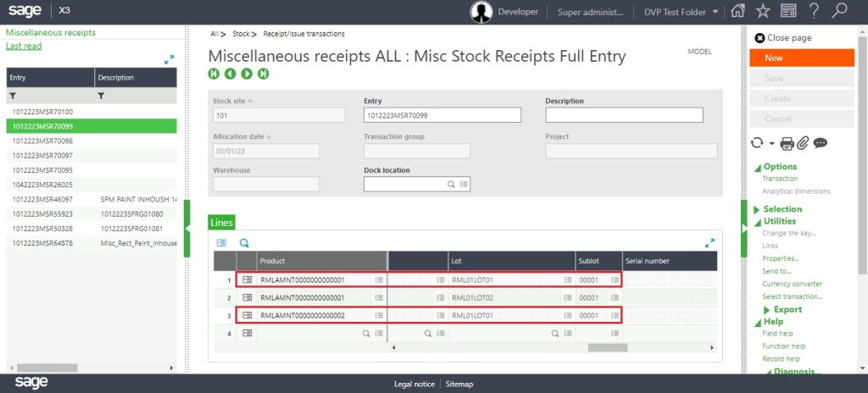Open Miscellaneous receipts link
Image resolution: width=868 pixels, height=393 pixels.
click(50, 33)
